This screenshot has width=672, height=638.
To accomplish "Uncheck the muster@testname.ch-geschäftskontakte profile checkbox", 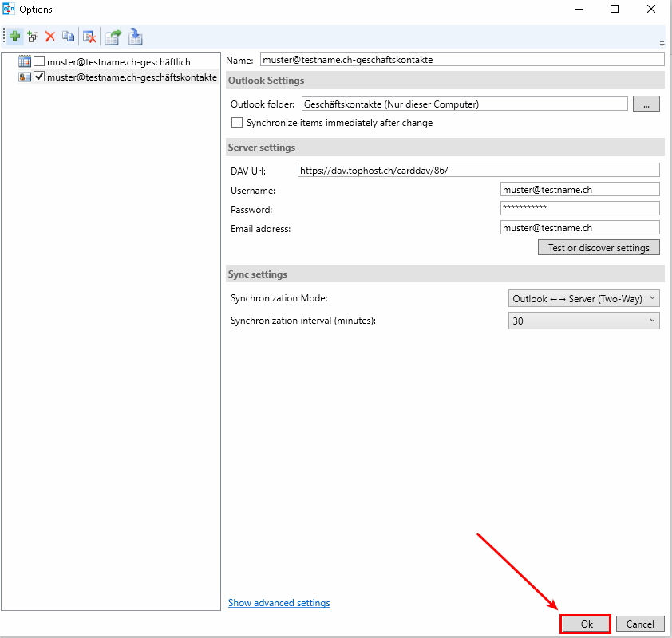I will click(39, 77).
